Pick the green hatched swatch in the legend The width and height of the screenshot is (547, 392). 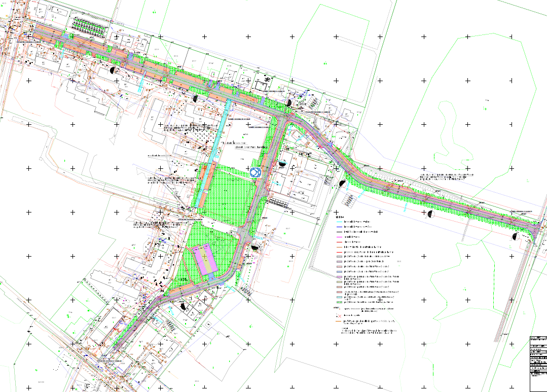point(339,302)
